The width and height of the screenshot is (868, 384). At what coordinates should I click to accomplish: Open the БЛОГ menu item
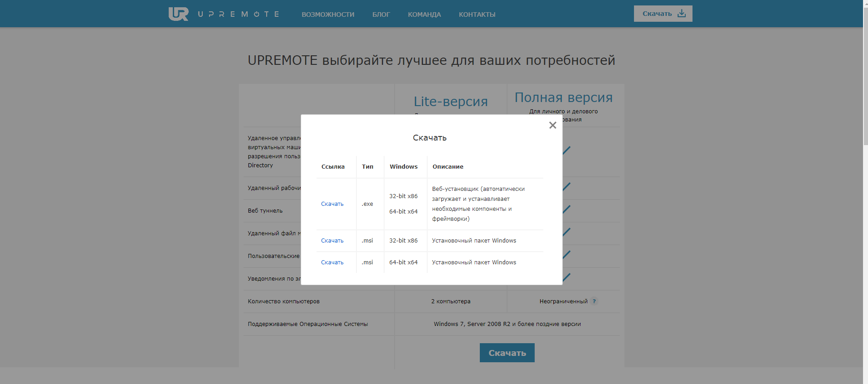381,15
